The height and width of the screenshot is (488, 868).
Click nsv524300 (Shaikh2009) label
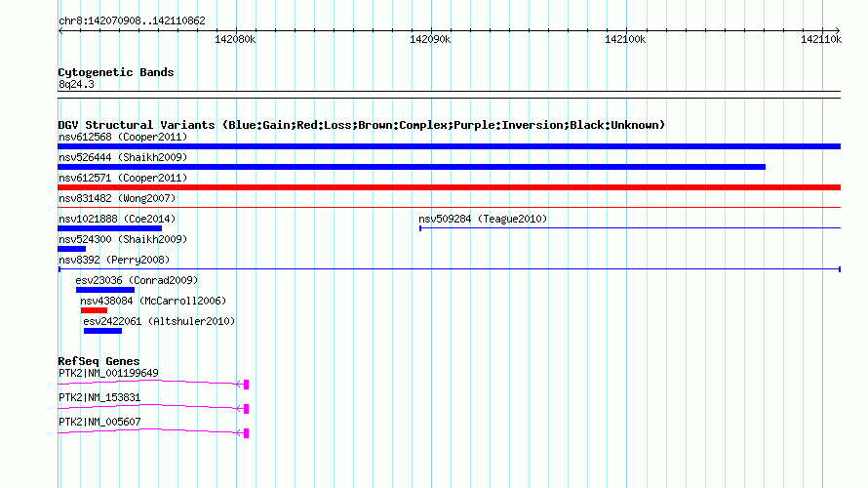pos(123,239)
